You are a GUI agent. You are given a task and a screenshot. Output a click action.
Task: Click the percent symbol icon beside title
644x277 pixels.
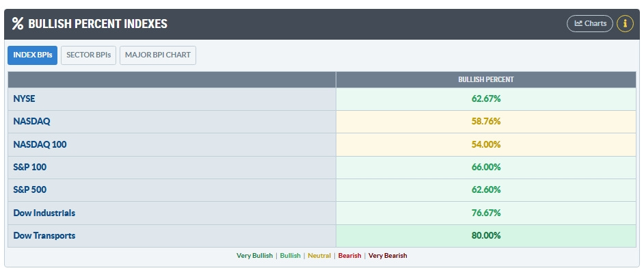pyautogui.click(x=18, y=23)
